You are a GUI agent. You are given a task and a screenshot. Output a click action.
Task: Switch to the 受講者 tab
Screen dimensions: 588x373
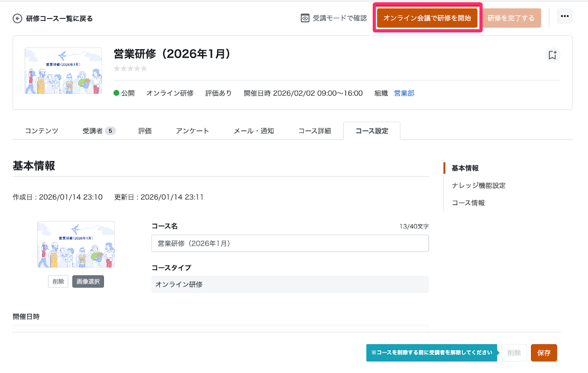pyautogui.click(x=99, y=131)
